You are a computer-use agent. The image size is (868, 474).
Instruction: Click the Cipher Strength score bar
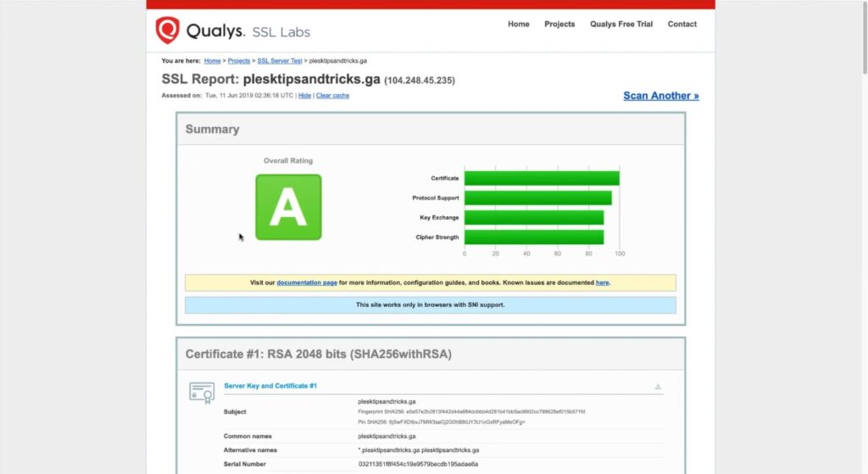[534, 237]
